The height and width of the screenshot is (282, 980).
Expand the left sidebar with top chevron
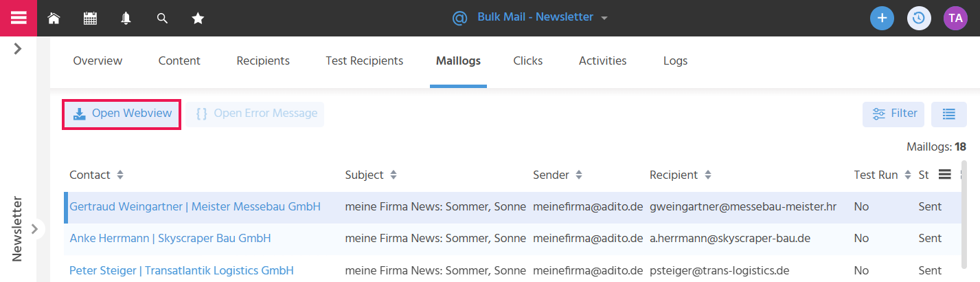18,49
